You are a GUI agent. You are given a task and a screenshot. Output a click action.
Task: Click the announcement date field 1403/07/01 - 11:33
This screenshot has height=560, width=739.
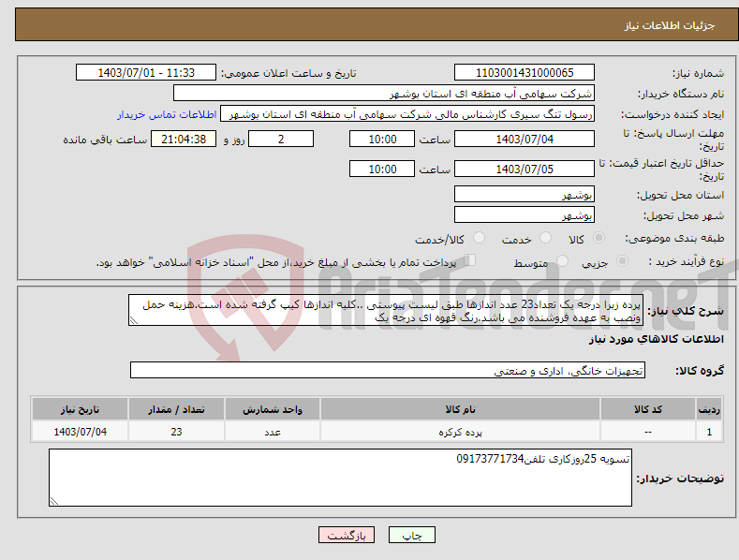point(146,73)
